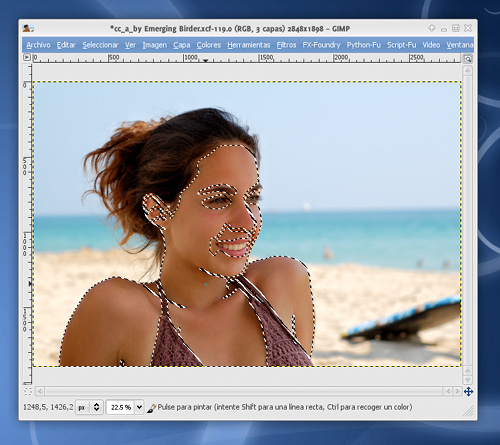Click the horizontal scrollbar left arrow

tap(40, 391)
